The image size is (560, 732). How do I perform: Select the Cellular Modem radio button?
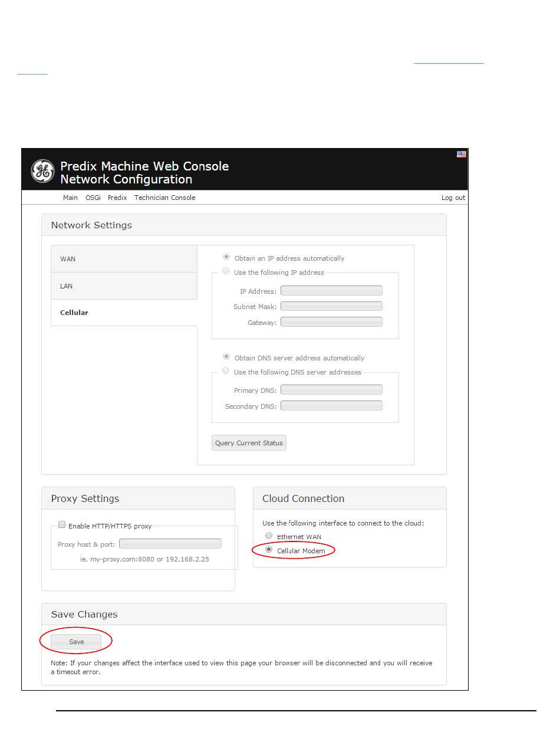tap(269, 550)
